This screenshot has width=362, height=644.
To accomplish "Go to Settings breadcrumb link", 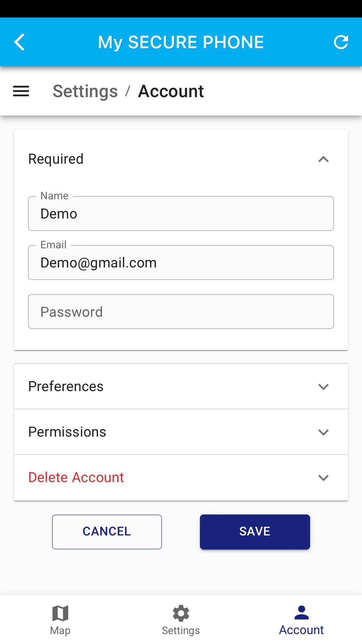I will 85,91.
